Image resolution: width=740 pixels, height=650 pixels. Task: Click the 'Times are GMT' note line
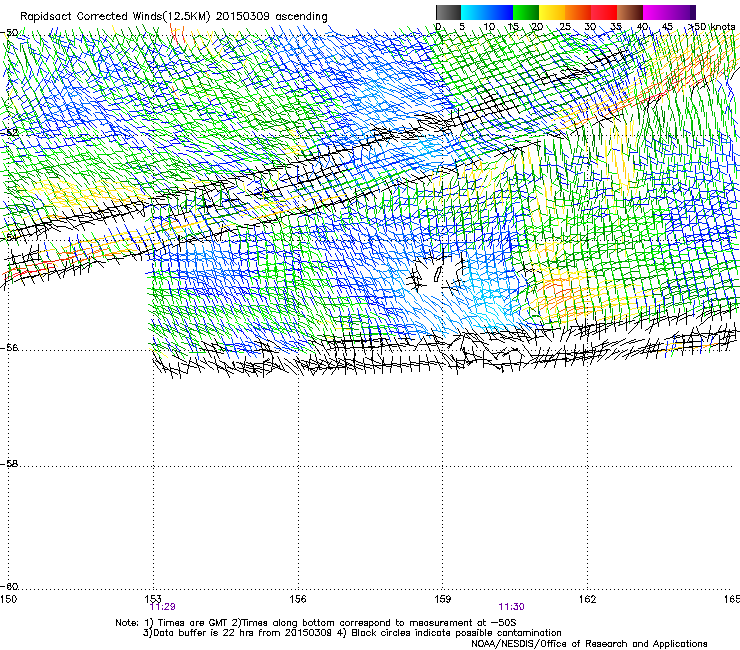pyautogui.click(x=316, y=623)
